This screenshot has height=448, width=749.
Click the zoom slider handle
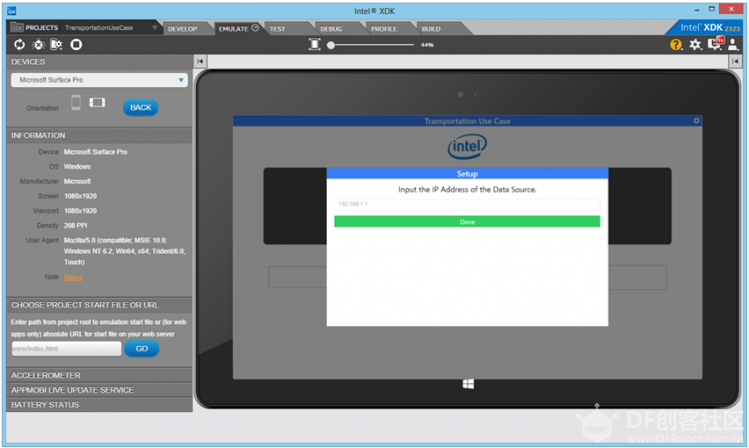click(331, 45)
